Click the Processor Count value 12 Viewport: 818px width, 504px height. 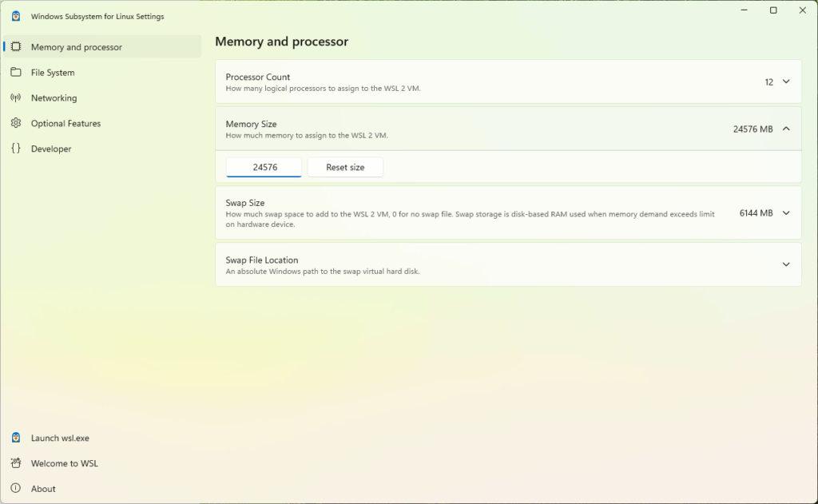(769, 82)
